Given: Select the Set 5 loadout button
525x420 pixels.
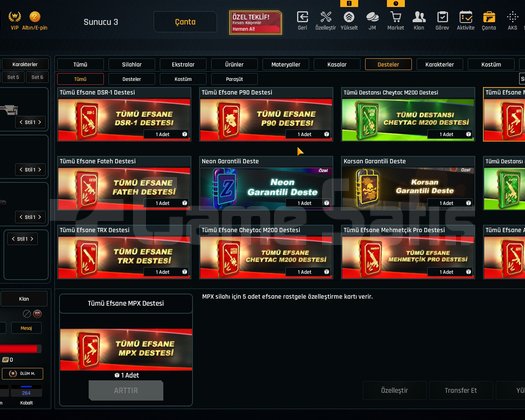Looking at the screenshot, I should pos(13,77).
